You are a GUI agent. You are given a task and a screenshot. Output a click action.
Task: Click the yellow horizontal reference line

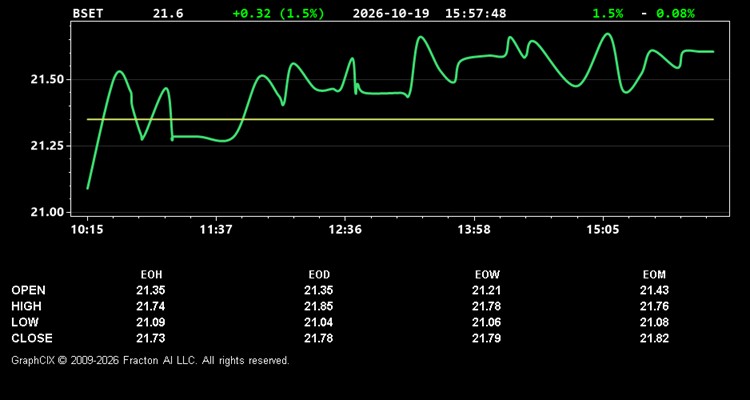point(400,119)
